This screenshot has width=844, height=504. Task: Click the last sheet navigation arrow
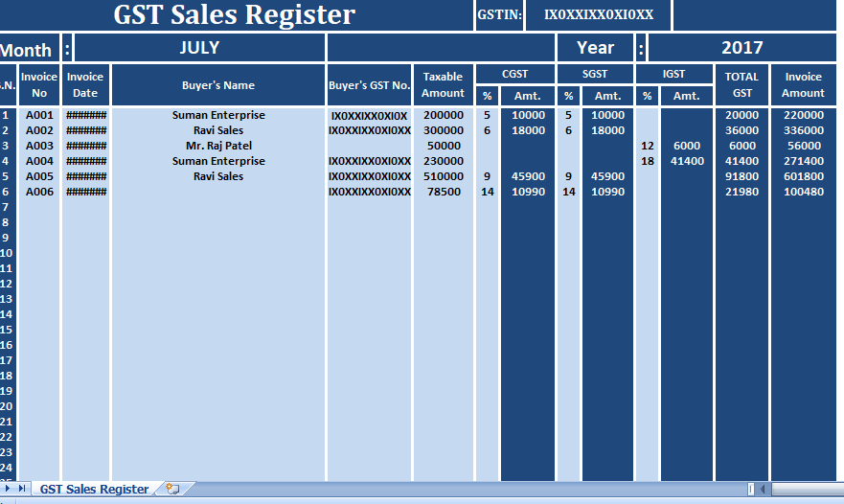(x=21, y=489)
